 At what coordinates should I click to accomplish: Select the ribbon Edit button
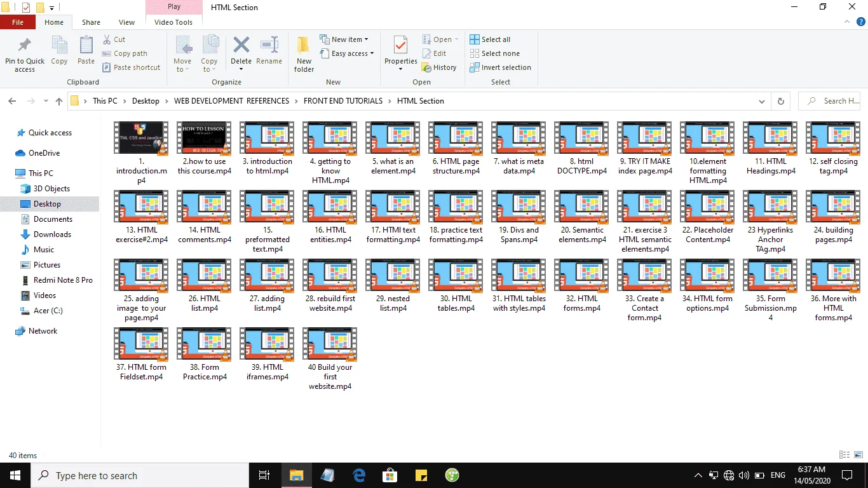tap(434, 53)
